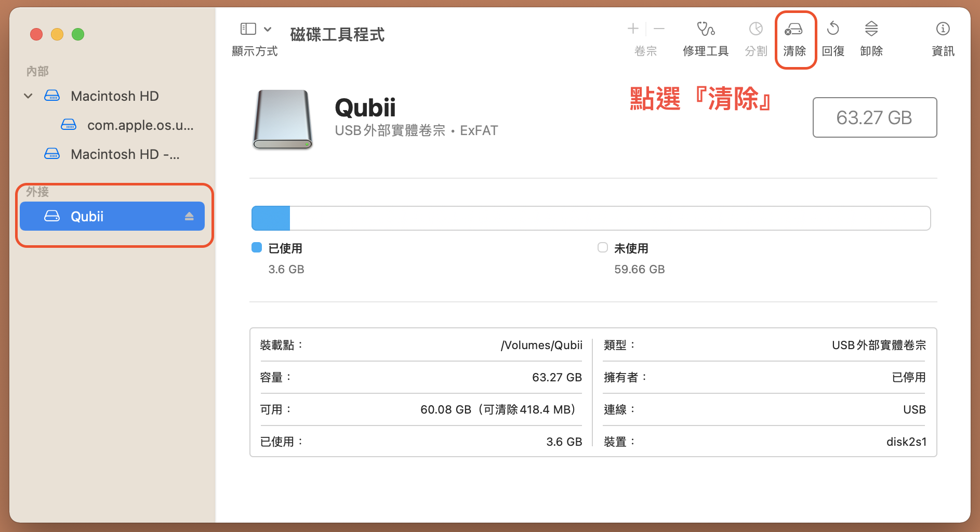Click the blue used-space segment of the bar
The width and height of the screenshot is (980, 532).
click(x=271, y=218)
